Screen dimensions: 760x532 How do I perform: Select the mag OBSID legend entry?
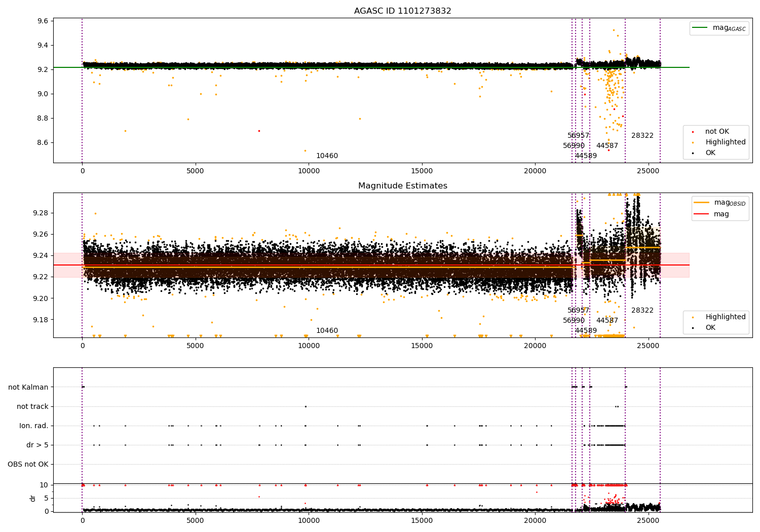pos(720,203)
